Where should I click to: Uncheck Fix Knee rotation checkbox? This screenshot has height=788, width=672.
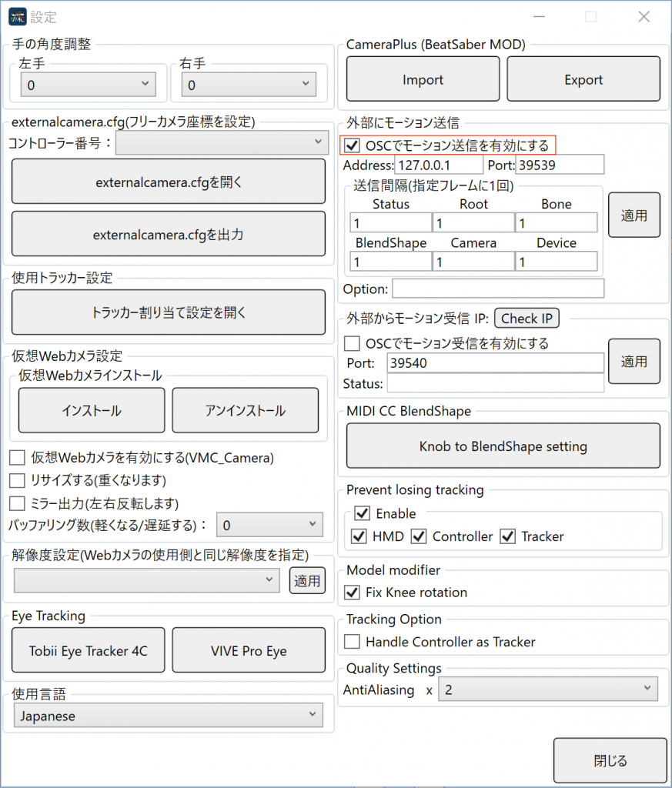(x=352, y=593)
